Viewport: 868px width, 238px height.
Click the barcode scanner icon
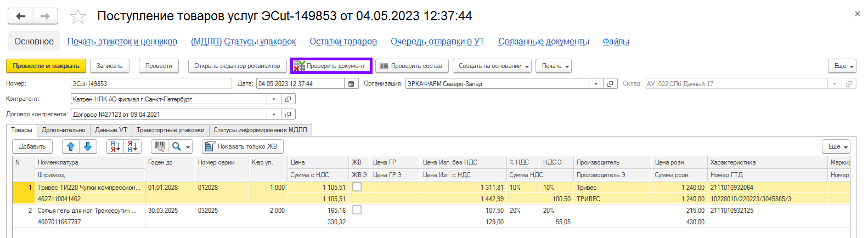[x=159, y=146]
